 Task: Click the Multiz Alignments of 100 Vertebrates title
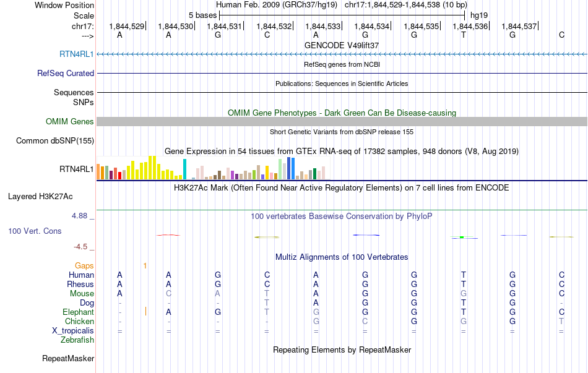point(342,257)
